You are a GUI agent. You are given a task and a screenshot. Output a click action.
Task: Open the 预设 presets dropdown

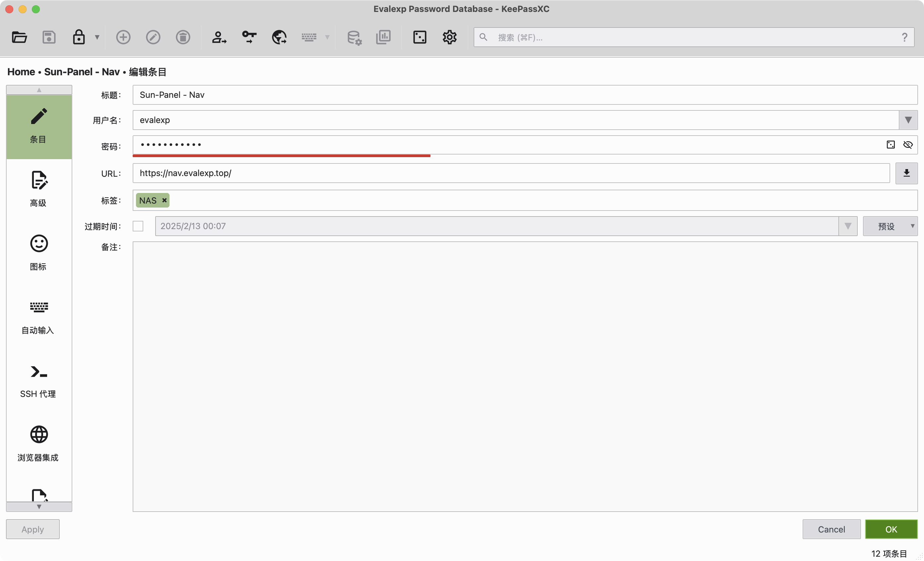[890, 226]
